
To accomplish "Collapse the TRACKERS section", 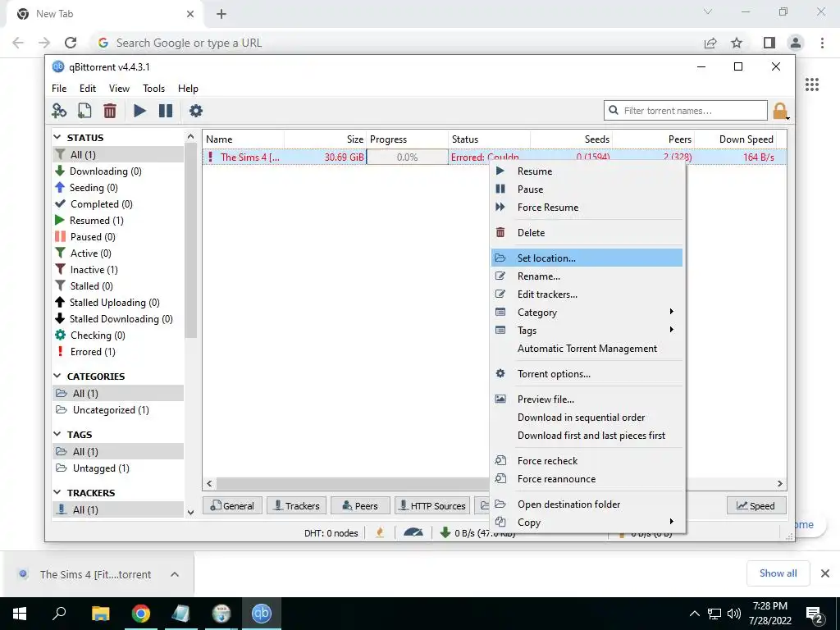I will pyautogui.click(x=58, y=493).
